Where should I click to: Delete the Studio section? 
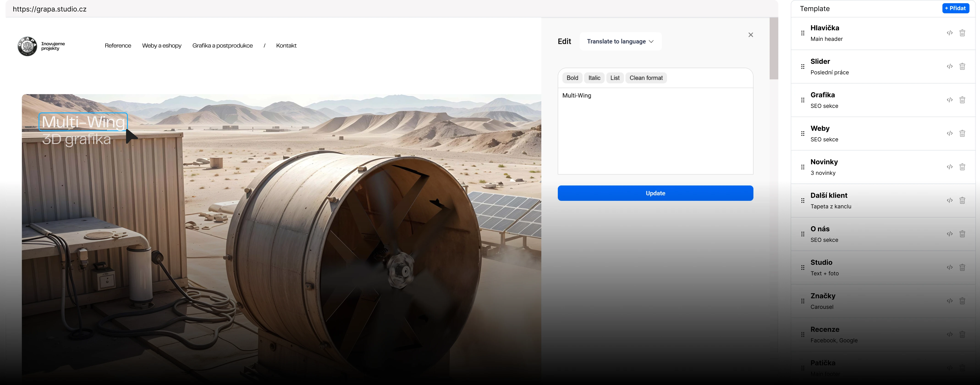tap(962, 268)
